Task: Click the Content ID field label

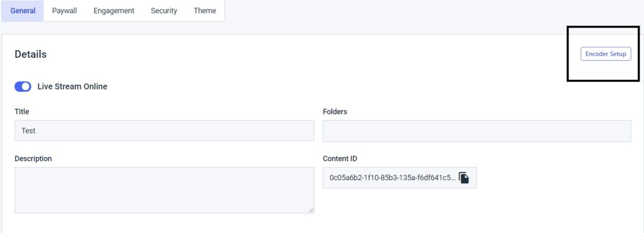Action: 340,158
